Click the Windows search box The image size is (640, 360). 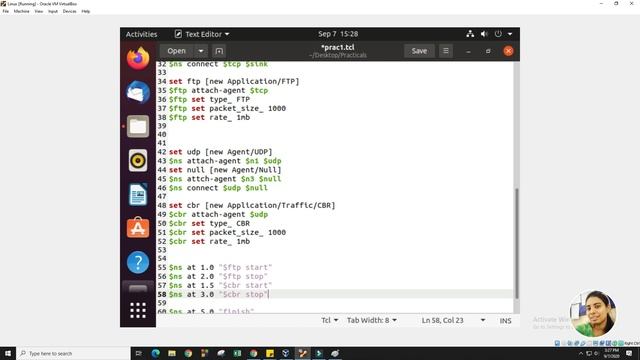73,353
